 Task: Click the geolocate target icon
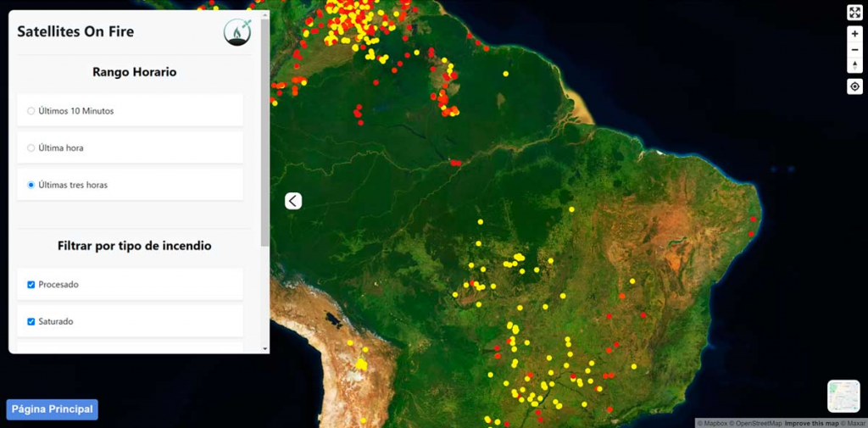point(854,86)
